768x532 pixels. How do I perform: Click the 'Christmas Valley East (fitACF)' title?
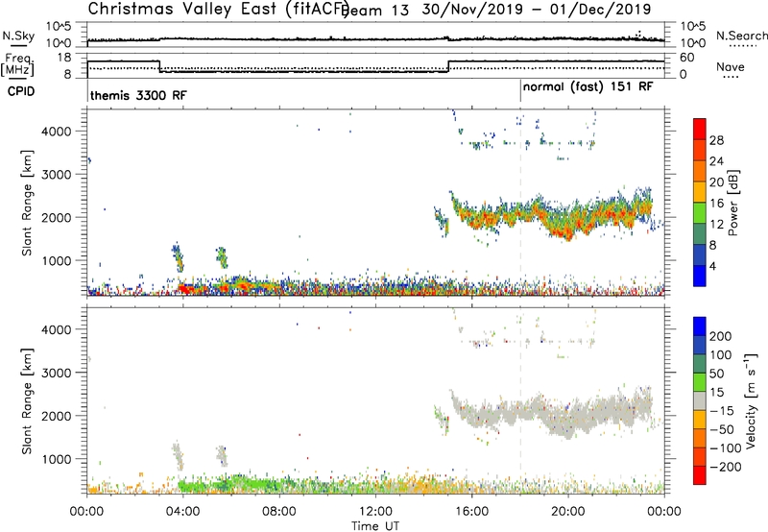click(x=219, y=10)
